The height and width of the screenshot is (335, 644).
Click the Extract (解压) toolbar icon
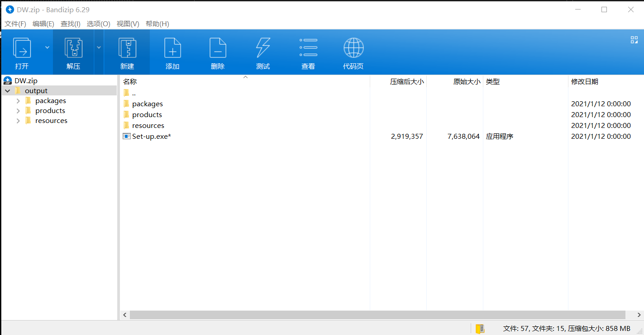73,47
